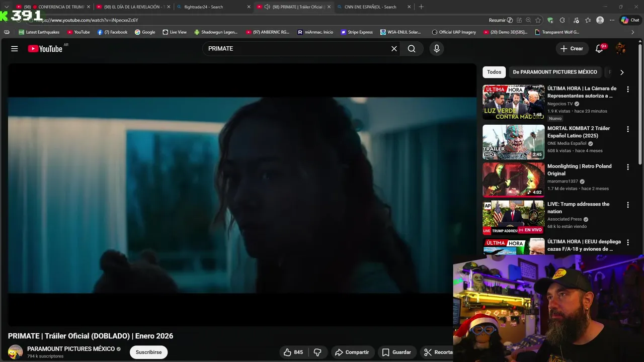This screenshot has height=362, width=644.
Task: Click the video player to pause
Action: tap(242, 195)
